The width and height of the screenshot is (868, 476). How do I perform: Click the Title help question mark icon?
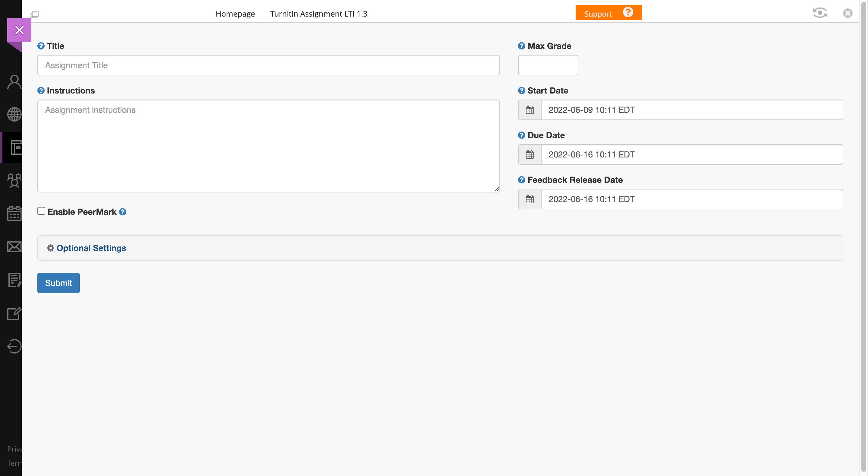tap(41, 46)
